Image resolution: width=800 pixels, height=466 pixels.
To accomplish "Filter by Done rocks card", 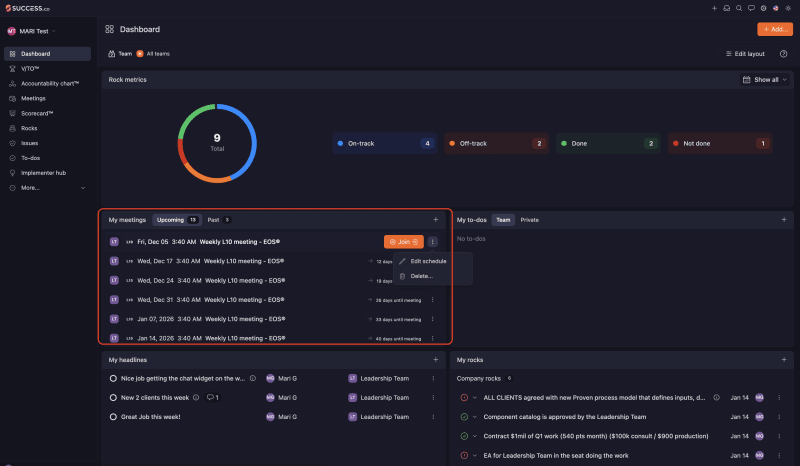I will tap(608, 143).
